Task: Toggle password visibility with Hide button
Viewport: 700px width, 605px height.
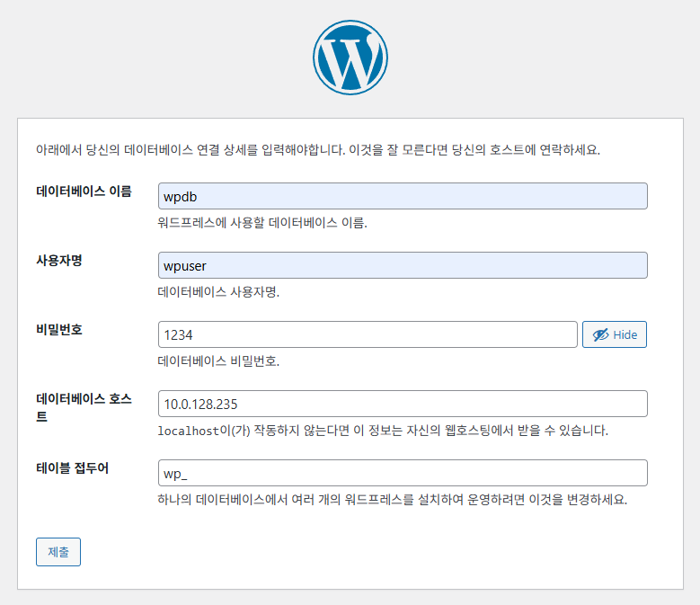Action: click(x=615, y=334)
